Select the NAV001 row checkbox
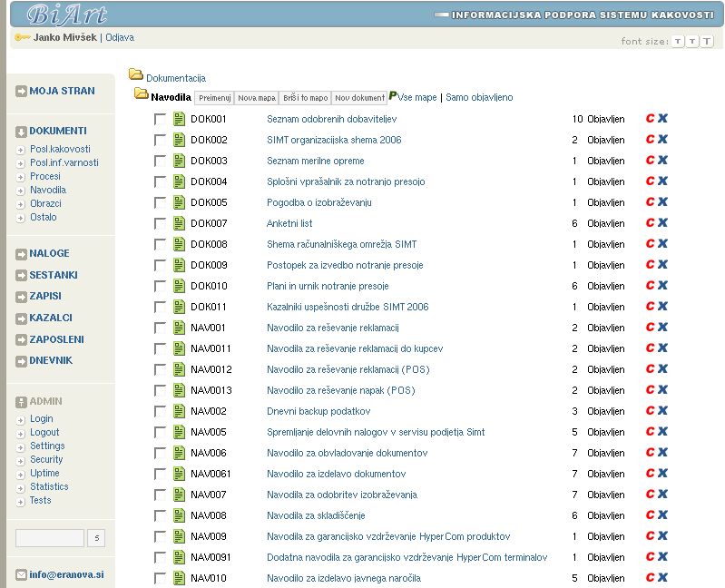 pos(161,328)
